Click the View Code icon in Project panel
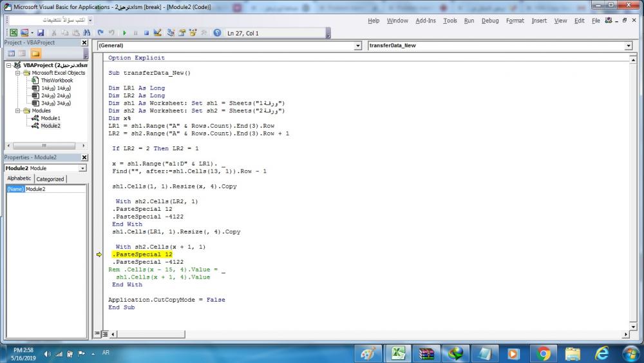The image size is (644, 363). click(12, 54)
